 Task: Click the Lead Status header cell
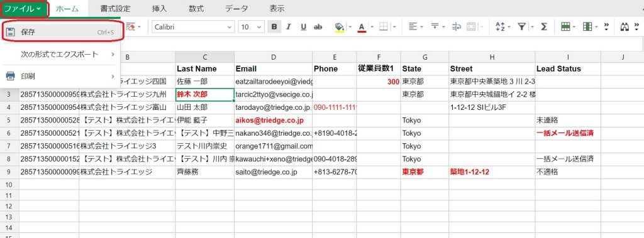click(568, 68)
